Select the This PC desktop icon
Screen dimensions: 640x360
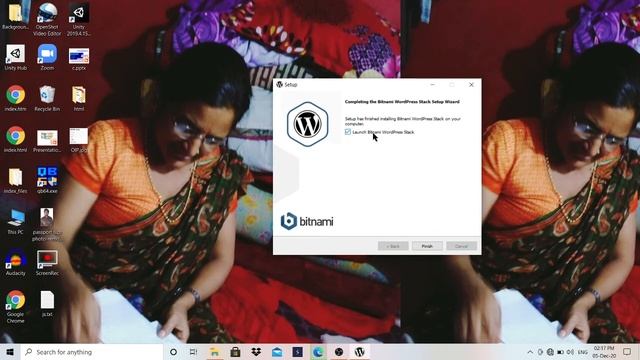[x=16, y=222]
